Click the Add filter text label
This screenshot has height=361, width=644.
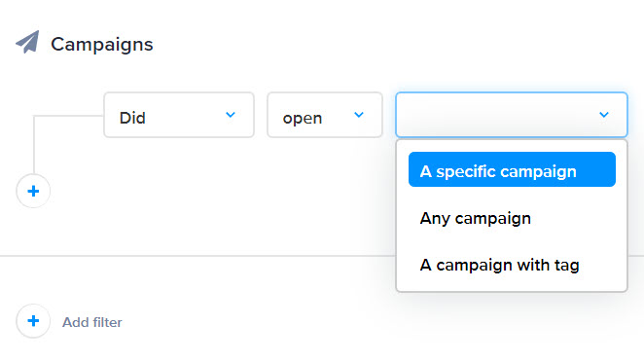point(92,322)
